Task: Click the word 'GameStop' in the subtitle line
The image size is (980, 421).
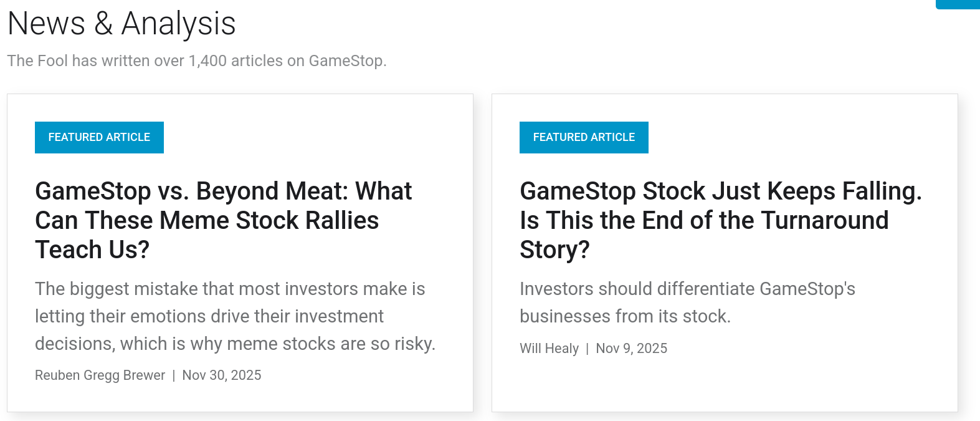Action: (346, 61)
